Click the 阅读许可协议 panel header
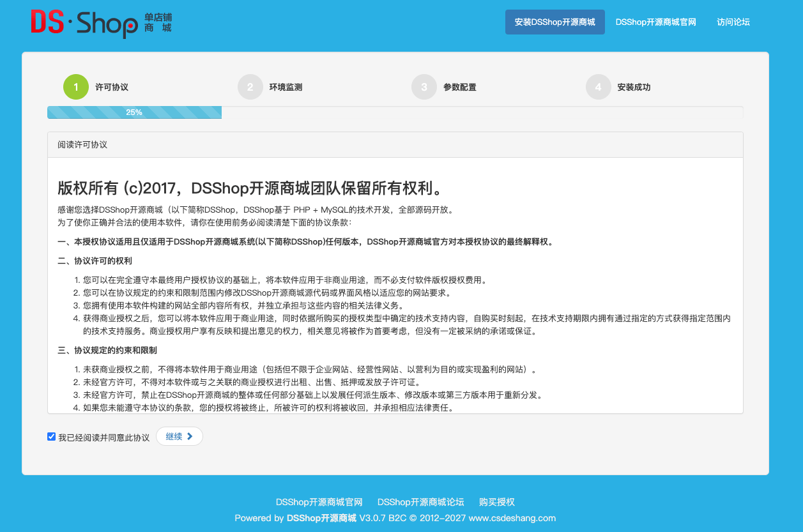 point(395,145)
